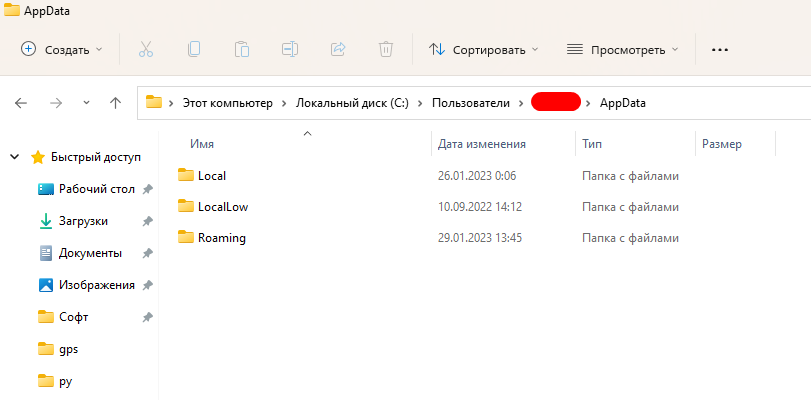Click the pin icon beside Изображения
This screenshot has height=400, width=811.
147,285
